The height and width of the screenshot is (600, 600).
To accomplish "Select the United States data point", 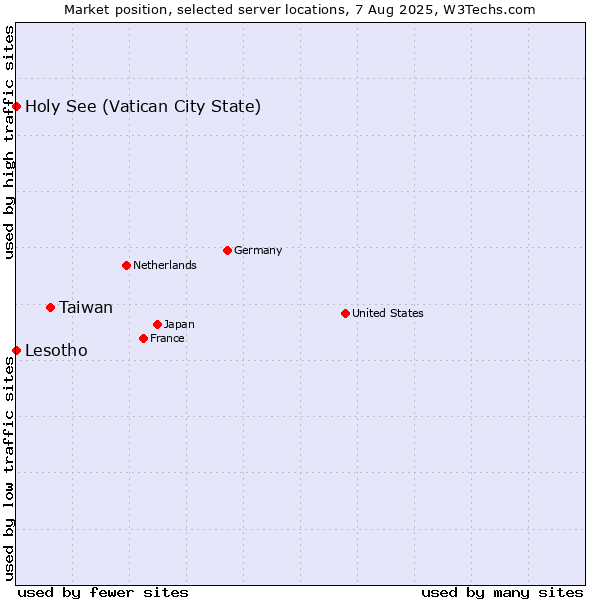I will (x=346, y=314).
